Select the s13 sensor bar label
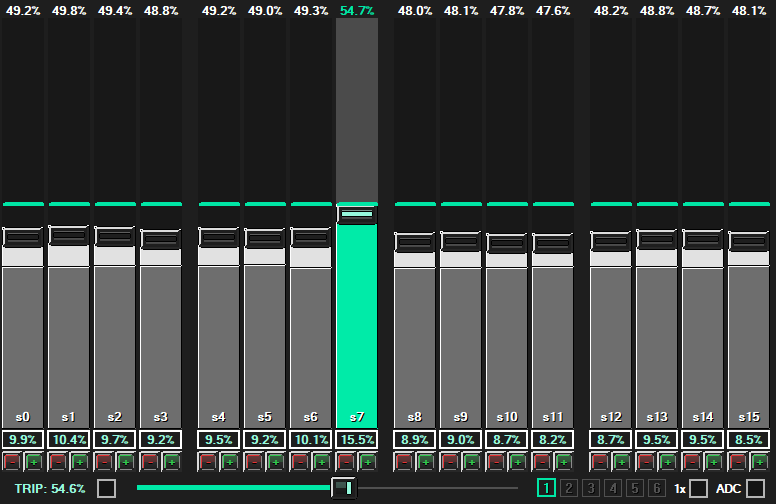Viewport: 776px width, 504px height. pyautogui.click(x=657, y=416)
